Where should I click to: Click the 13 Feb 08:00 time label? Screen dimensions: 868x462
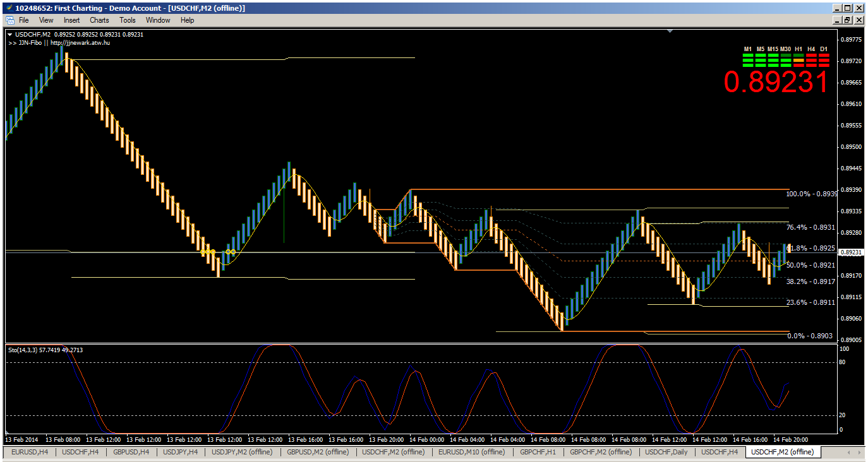(62, 439)
